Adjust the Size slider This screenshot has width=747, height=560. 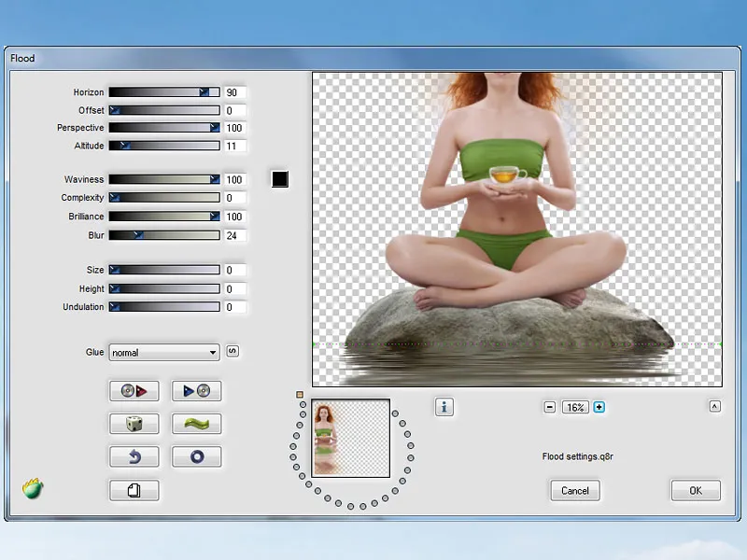[x=164, y=270]
